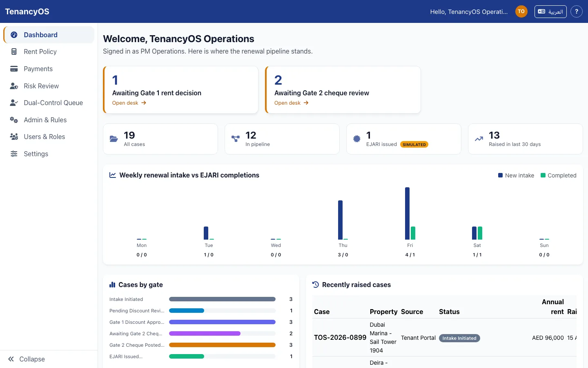
Task: Go to Rent Policy page
Action: click(x=49, y=52)
